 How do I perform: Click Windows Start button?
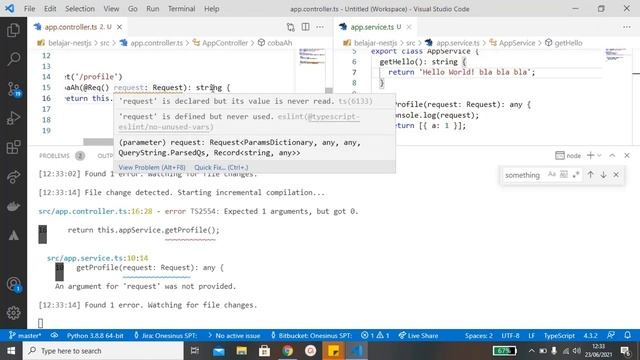11,351
